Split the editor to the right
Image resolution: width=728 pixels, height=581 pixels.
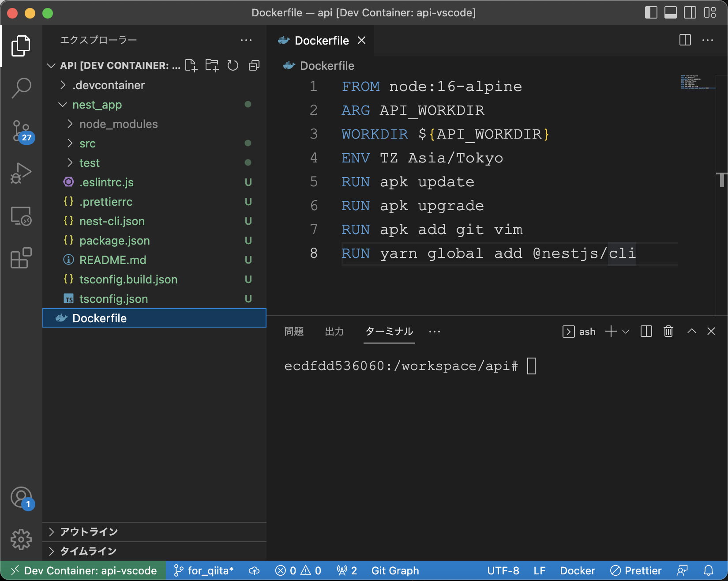[685, 40]
